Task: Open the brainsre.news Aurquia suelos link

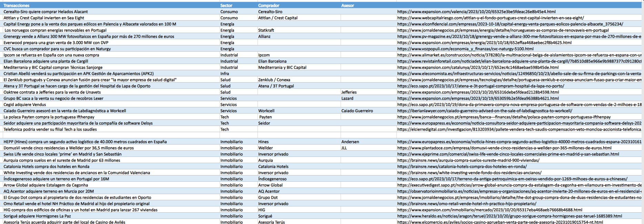Action: [x=468, y=160]
